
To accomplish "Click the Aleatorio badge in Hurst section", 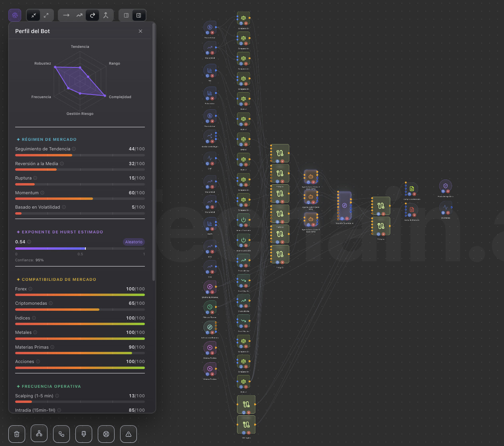I will coord(134,242).
